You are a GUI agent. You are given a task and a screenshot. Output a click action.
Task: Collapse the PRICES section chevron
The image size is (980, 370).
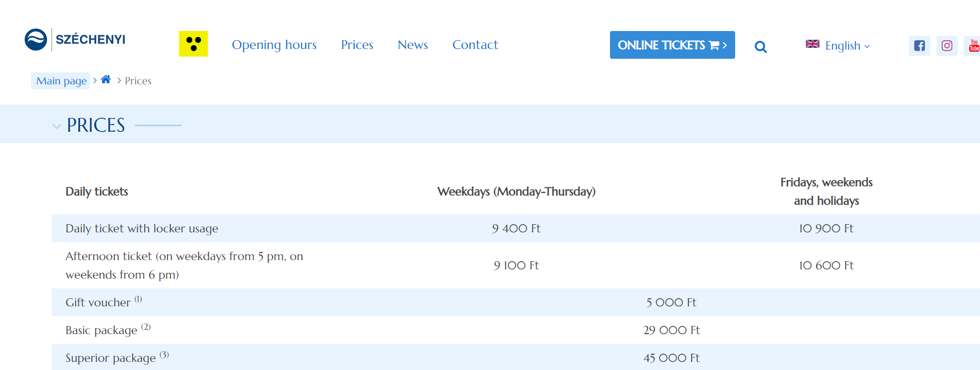click(57, 126)
